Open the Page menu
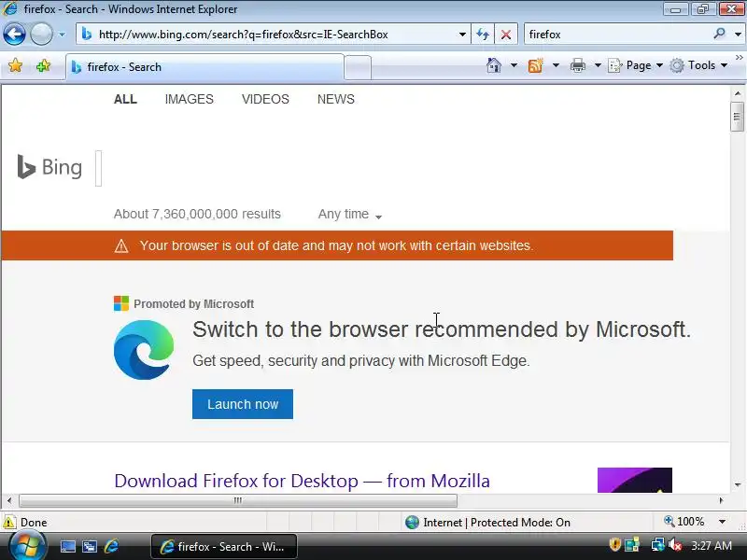This screenshot has width=747, height=560. (x=636, y=65)
